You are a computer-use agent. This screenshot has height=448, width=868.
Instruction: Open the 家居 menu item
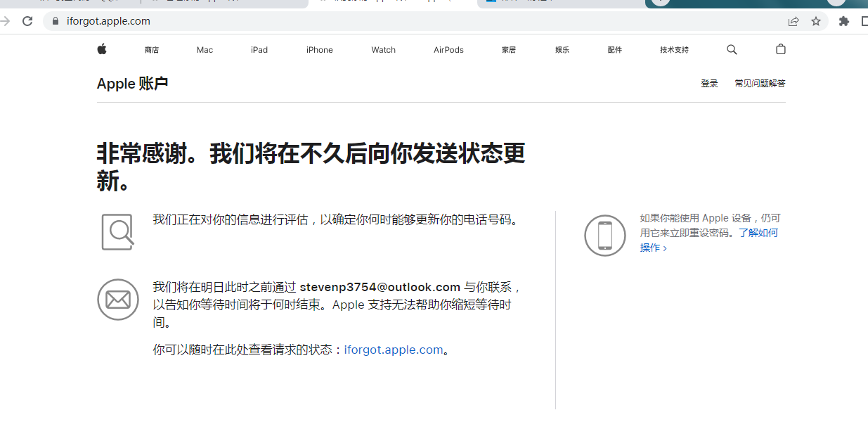(x=509, y=50)
